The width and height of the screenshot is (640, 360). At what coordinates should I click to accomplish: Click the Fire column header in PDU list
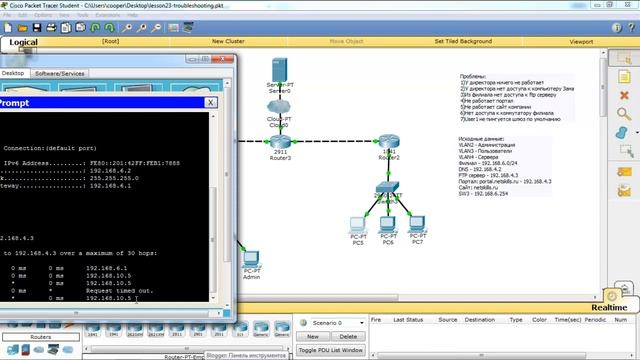(x=376, y=320)
